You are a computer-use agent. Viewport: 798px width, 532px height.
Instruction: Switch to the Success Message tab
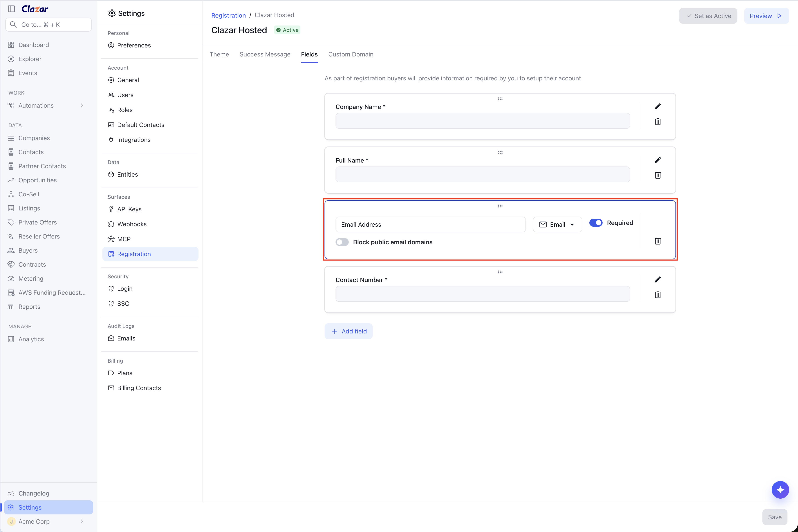[265, 54]
